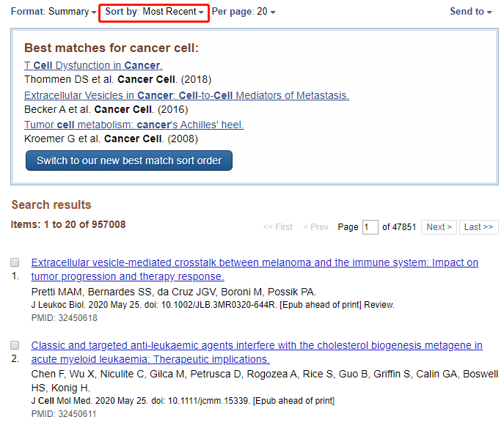The image size is (504, 428).
Task: Open the melanoma extracellular vesicle crosstalk article
Action: [x=255, y=270]
